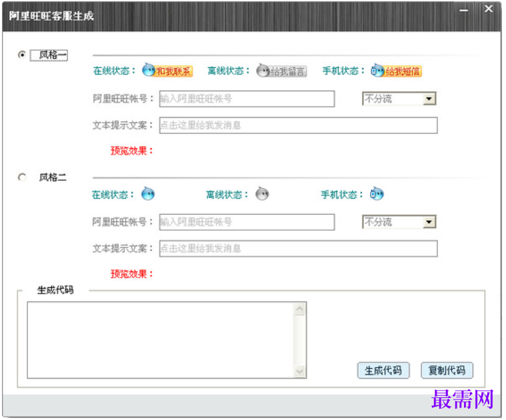Click the 复制代码 button
The image size is (506, 420).
447,370
